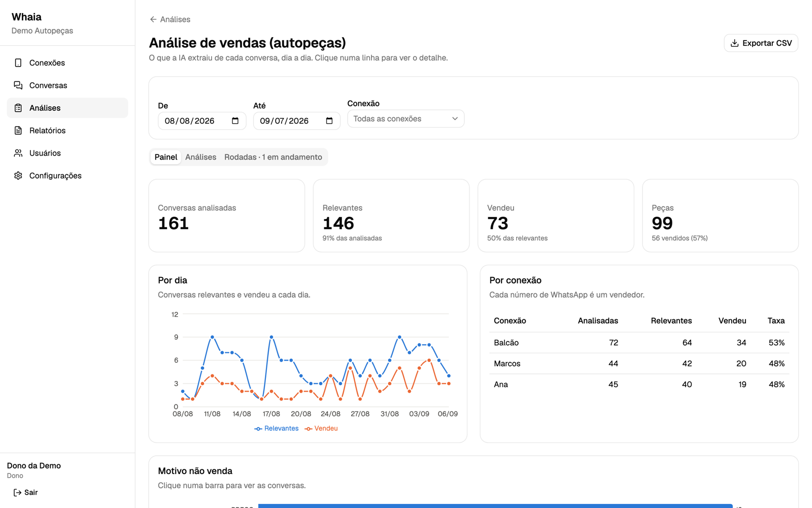
Task: Open Relatórios in the sidebar
Action: (67, 131)
